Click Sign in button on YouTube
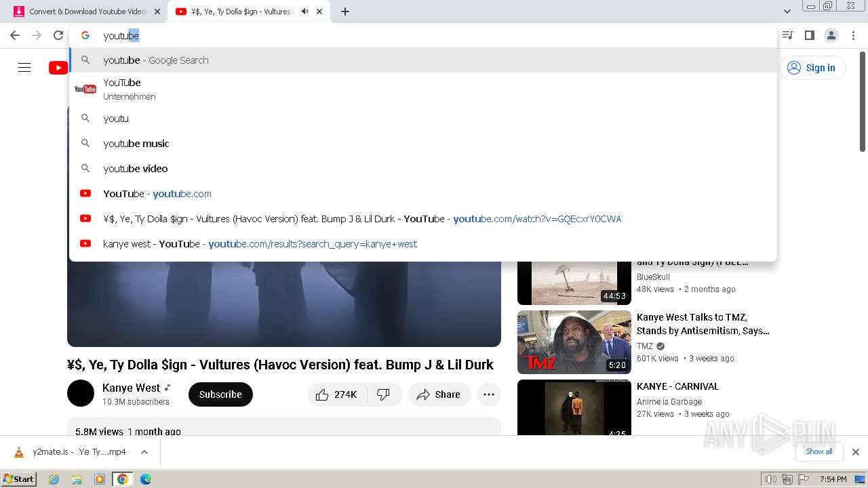Image resolution: width=868 pixels, height=488 pixels. [812, 68]
